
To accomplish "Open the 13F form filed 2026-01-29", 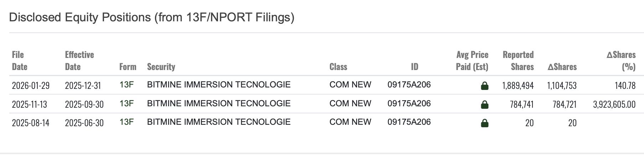I will click(126, 85).
